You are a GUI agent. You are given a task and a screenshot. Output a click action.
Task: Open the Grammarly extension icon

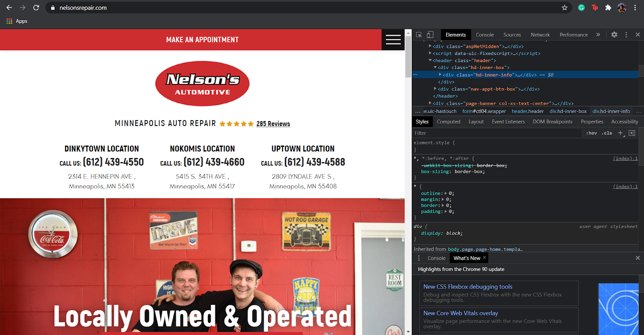[581, 8]
